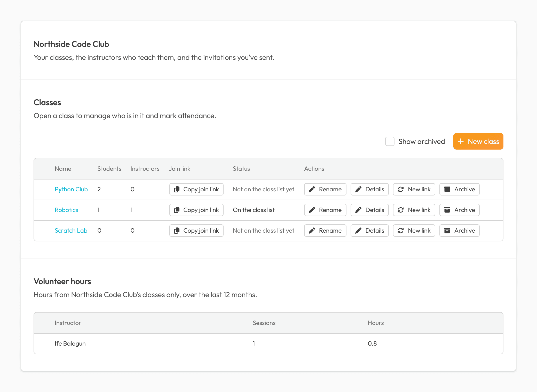Click the Rename label for Robotics
Viewport: 537px width, 392px height.
[x=330, y=210]
